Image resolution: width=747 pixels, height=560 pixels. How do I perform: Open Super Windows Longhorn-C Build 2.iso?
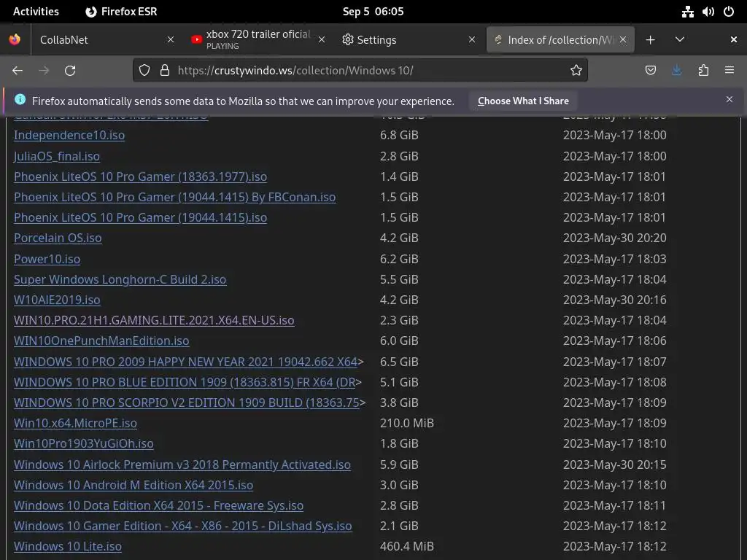coord(120,279)
